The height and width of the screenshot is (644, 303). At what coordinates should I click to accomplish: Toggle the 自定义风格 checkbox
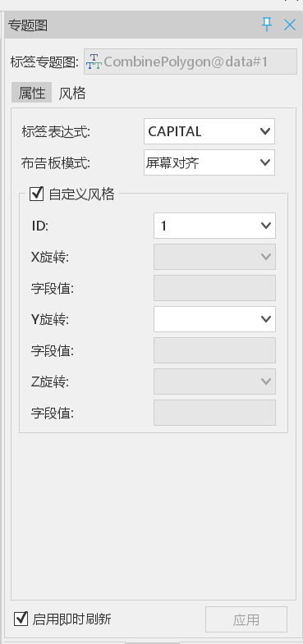tap(37, 194)
